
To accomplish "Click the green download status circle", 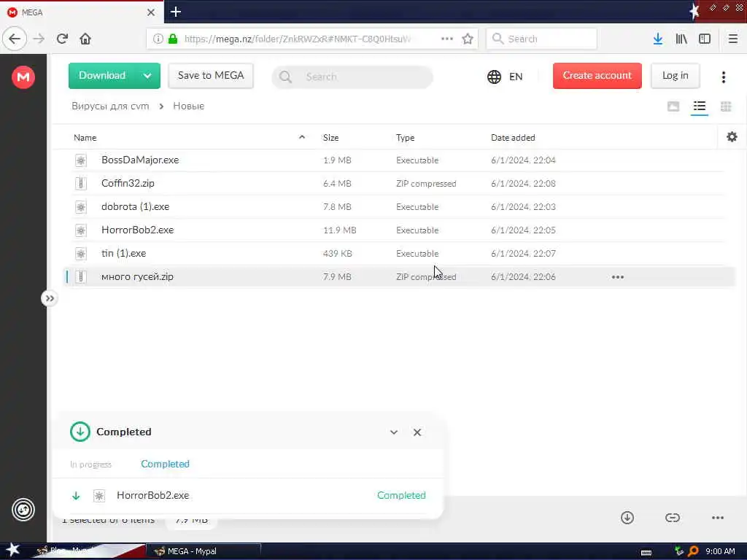I will coord(80,432).
